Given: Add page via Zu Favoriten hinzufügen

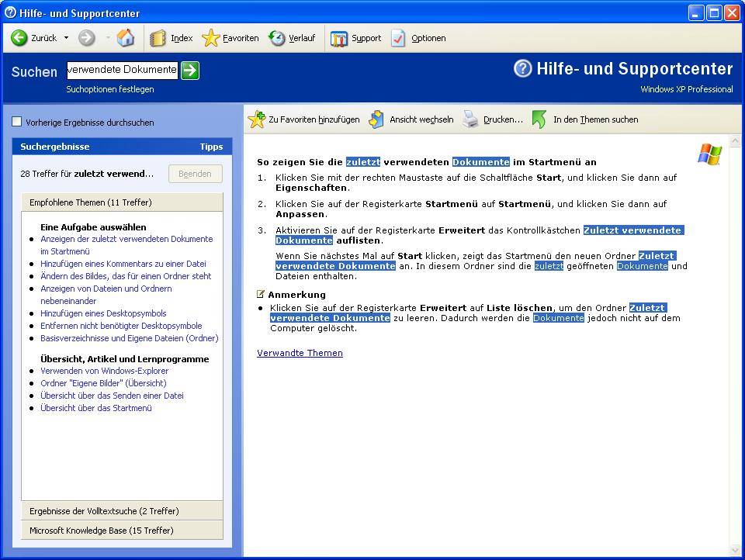Looking at the screenshot, I should [257, 119].
